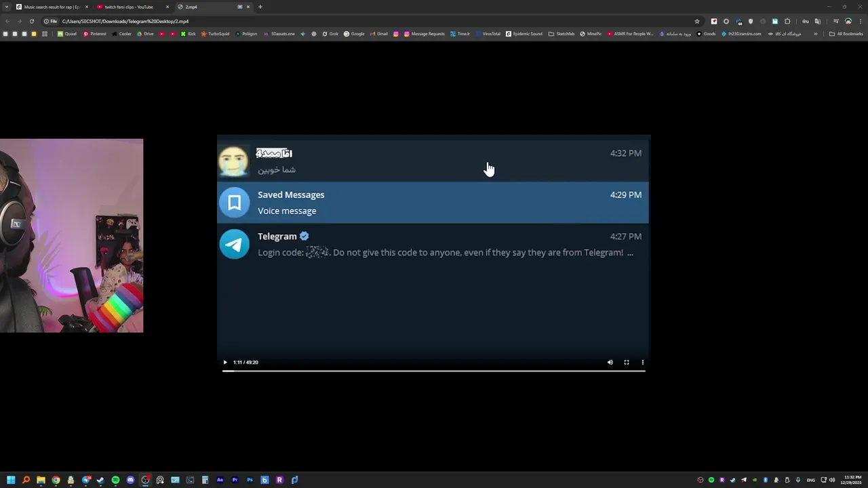Open Kick bookmark

(x=188, y=33)
